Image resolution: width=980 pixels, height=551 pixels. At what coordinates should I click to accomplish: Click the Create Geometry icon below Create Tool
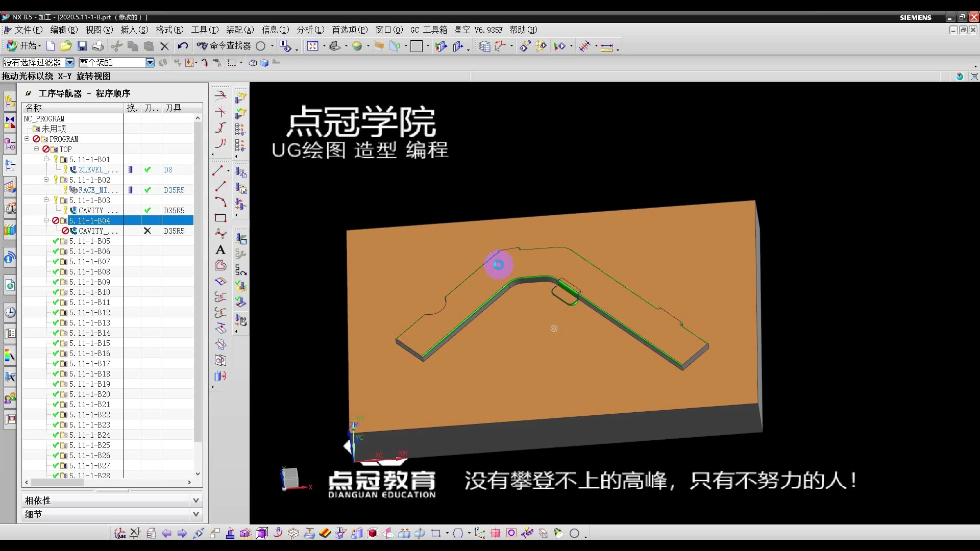(x=240, y=113)
